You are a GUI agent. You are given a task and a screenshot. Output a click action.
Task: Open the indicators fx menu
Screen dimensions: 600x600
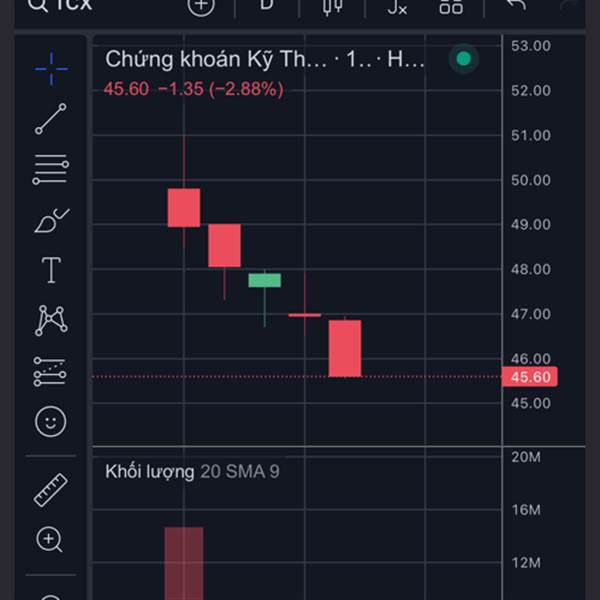click(397, 7)
